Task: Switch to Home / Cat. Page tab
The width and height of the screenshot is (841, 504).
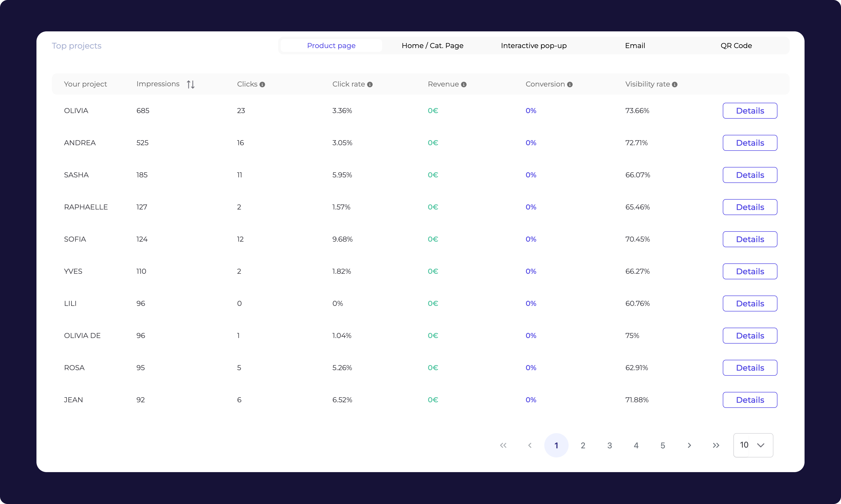Action: point(432,46)
